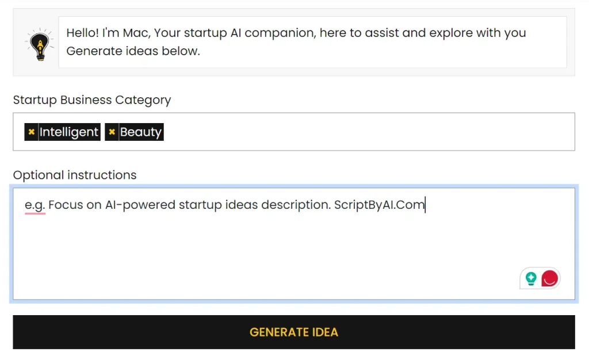Click the greeting message from Mac
589x364 pixels.
coord(296,42)
